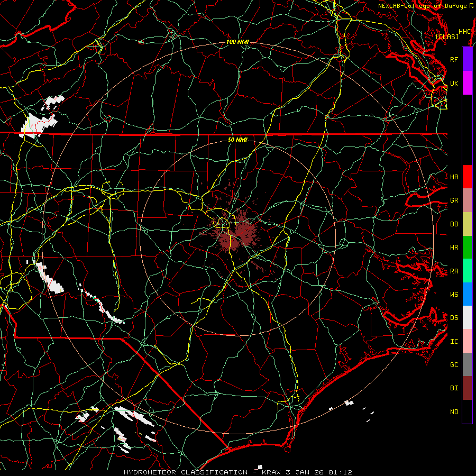Click the ND black legend swatch
The image size is (476, 476).
[467, 411]
